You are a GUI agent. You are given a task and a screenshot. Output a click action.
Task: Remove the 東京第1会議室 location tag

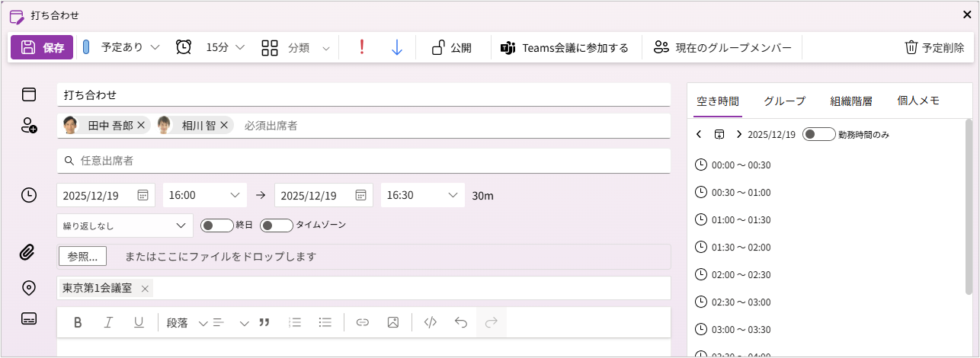(145, 289)
